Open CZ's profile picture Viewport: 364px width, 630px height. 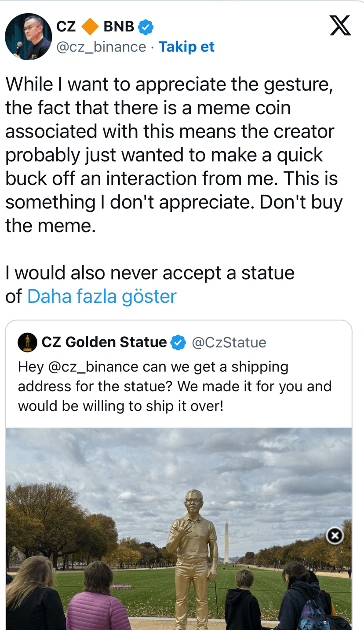click(28, 36)
